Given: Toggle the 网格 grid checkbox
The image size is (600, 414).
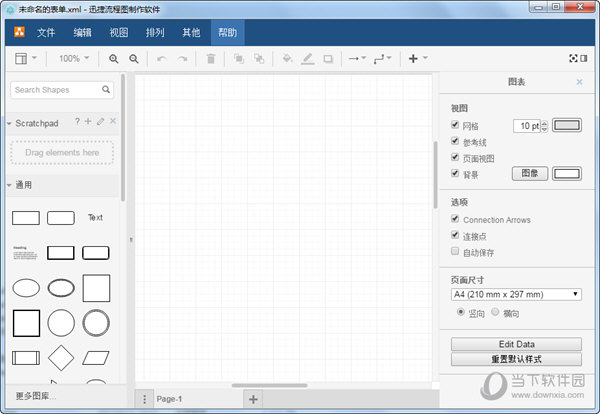Looking at the screenshot, I should [x=455, y=125].
